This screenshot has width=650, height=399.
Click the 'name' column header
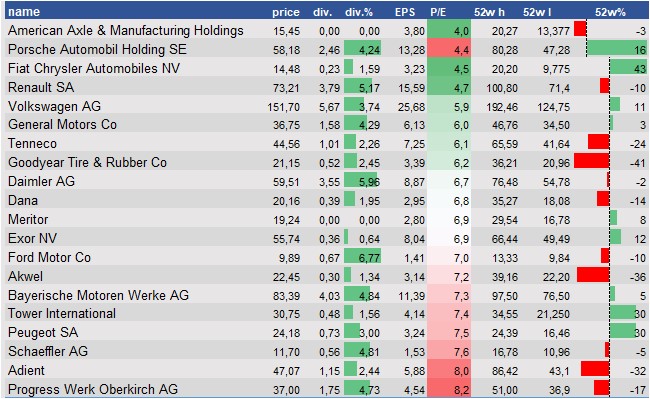tap(24, 12)
